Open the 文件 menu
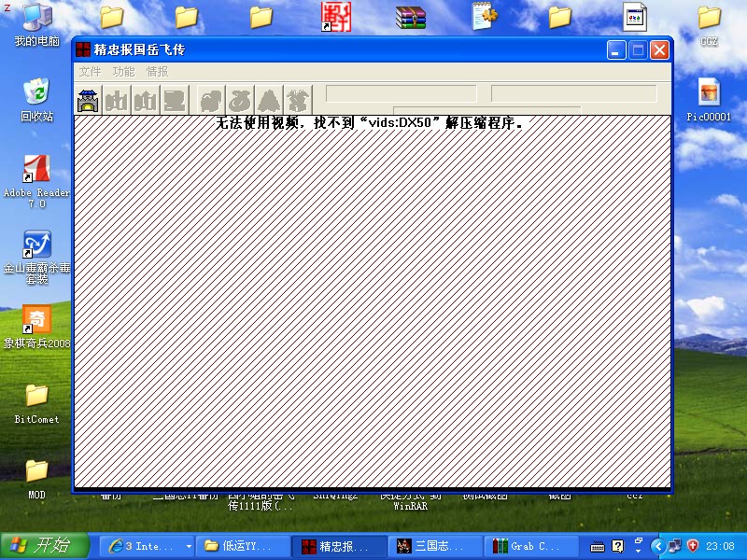This screenshot has width=747, height=560. coord(90,72)
